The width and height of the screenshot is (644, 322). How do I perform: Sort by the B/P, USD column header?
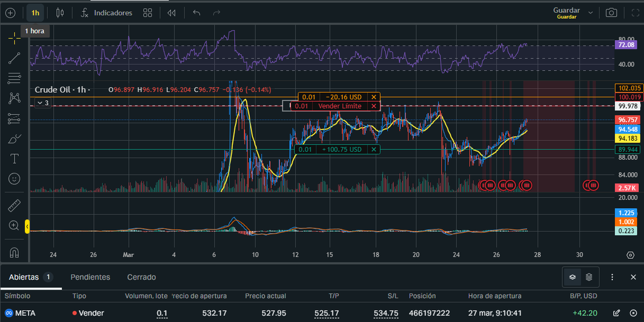tap(583, 296)
